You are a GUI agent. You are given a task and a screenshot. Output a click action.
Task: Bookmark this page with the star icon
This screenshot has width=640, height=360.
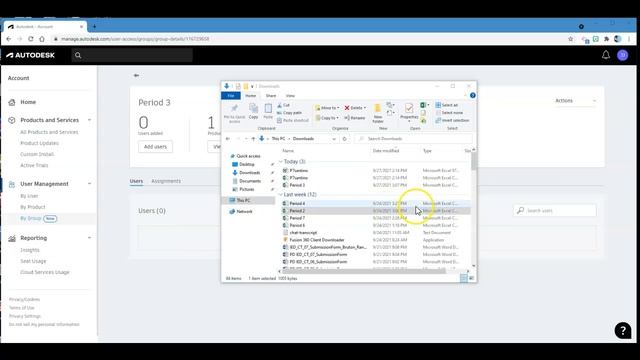pos(571,39)
